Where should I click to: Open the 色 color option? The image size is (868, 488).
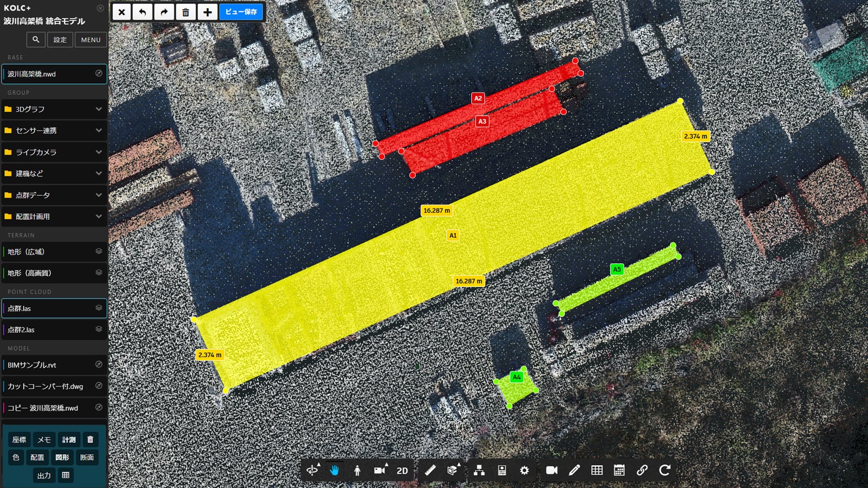click(16, 457)
